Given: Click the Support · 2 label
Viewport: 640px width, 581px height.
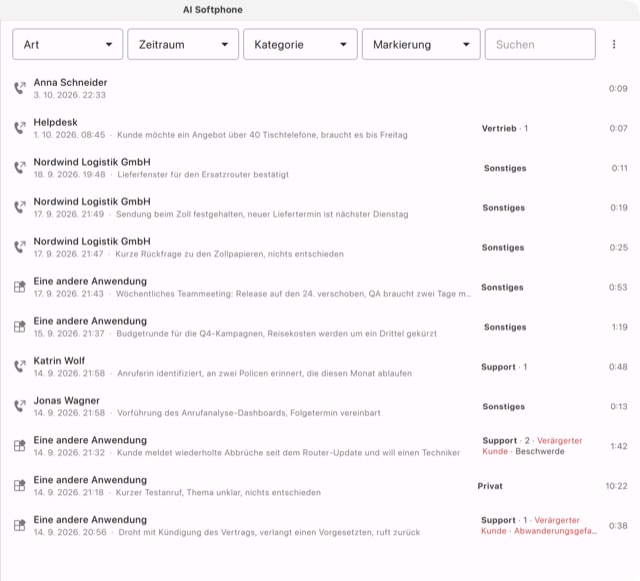Looking at the screenshot, I should 506,441.
